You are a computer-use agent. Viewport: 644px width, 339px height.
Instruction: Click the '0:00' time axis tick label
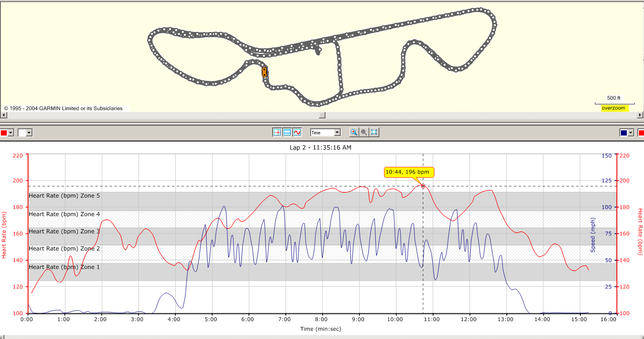(x=27, y=319)
